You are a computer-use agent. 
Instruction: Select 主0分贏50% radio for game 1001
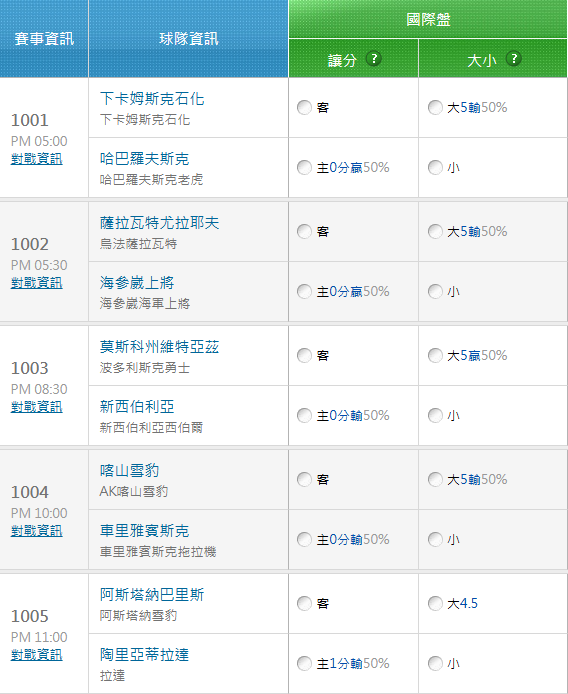click(304, 167)
